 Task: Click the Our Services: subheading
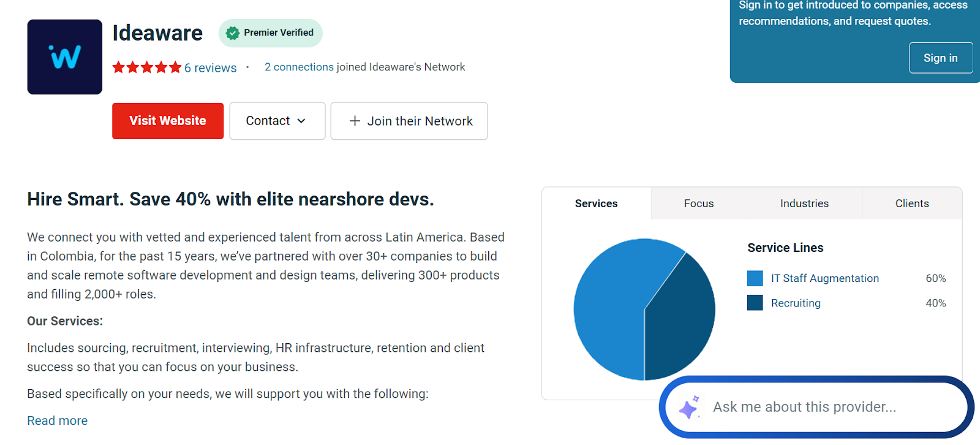click(x=65, y=321)
